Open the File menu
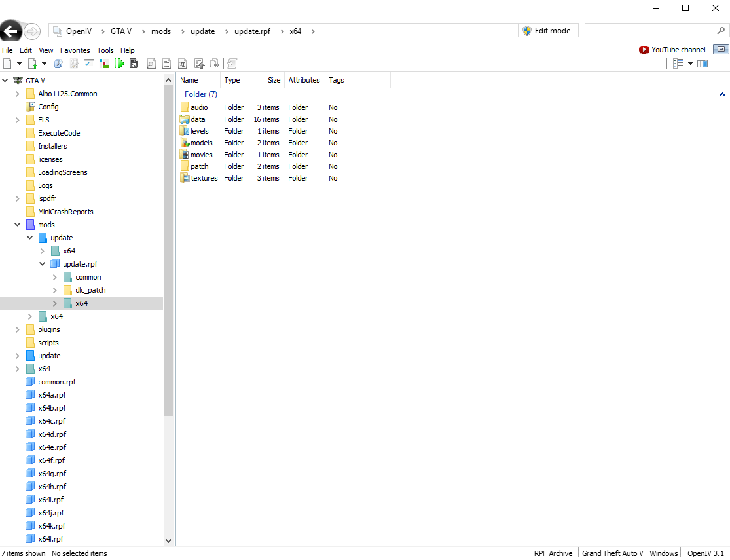 click(7, 50)
